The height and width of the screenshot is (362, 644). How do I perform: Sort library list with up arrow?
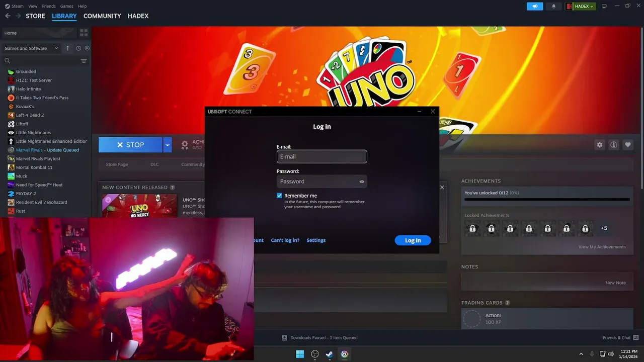(x=68, y=48)
